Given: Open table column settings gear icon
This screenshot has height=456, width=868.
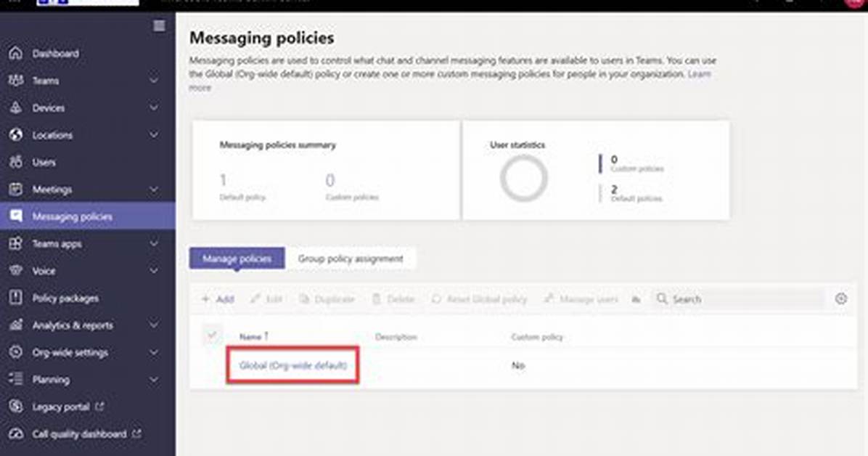Looking at the screenshot, I should [841, 298].
